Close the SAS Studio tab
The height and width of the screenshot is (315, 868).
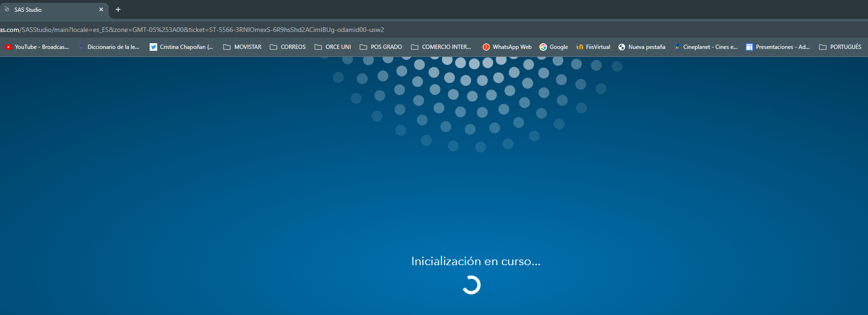click(x=101, y=9)
